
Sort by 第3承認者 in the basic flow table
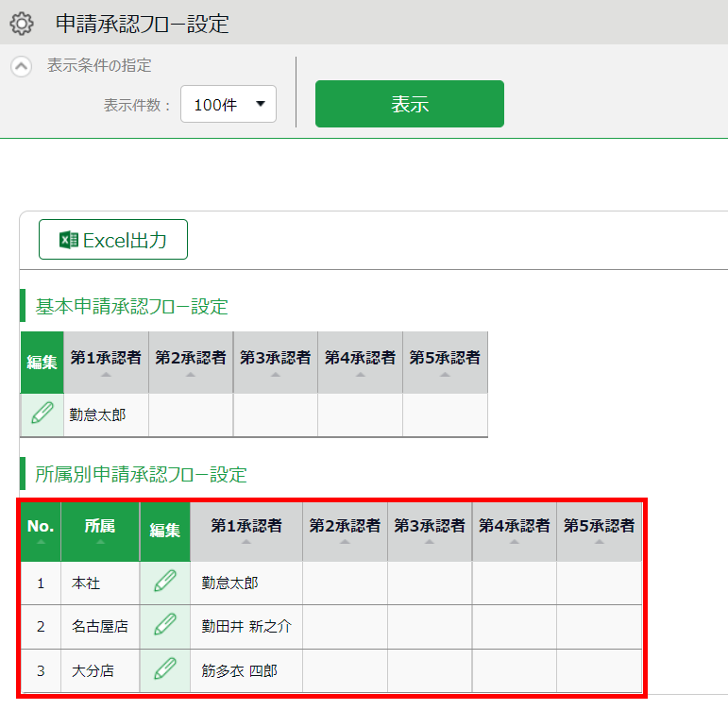click(276, 363)
